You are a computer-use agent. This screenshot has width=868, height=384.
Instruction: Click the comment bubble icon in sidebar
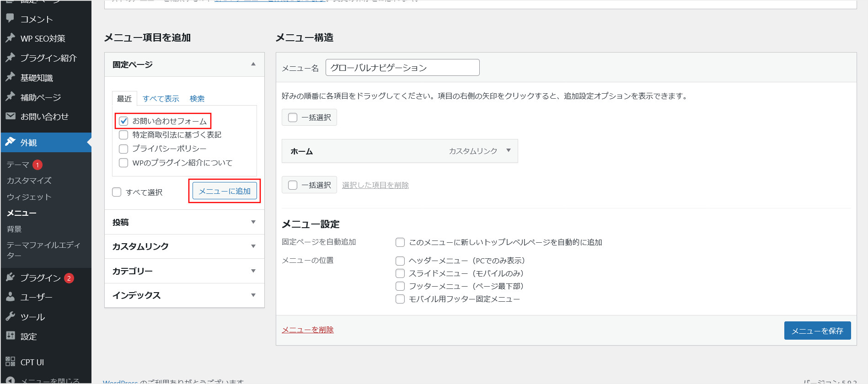click(10, 18)
